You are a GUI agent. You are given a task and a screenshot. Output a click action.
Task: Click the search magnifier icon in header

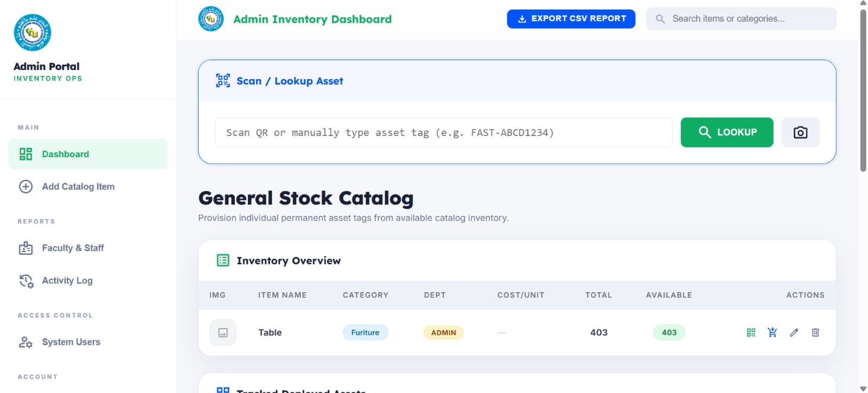click(x=660, y=19)
